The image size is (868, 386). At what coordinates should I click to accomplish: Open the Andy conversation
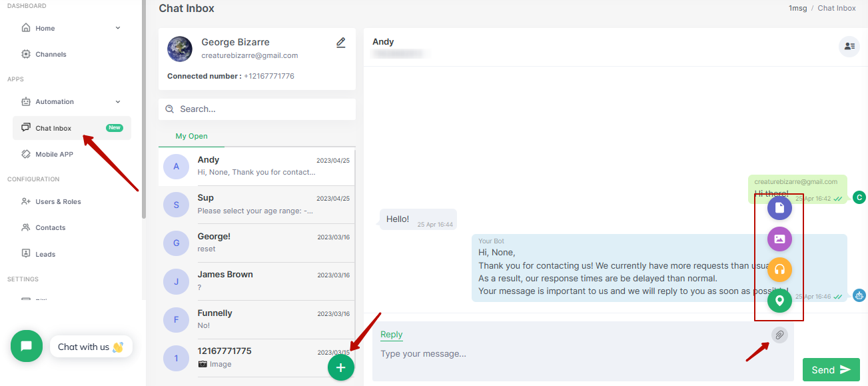256,166
